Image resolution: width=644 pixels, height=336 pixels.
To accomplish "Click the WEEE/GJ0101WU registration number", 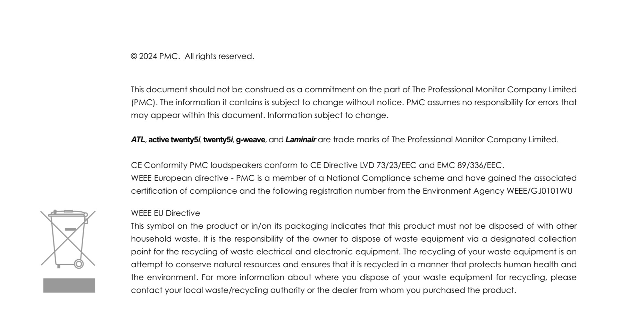I will coord(539,191).
